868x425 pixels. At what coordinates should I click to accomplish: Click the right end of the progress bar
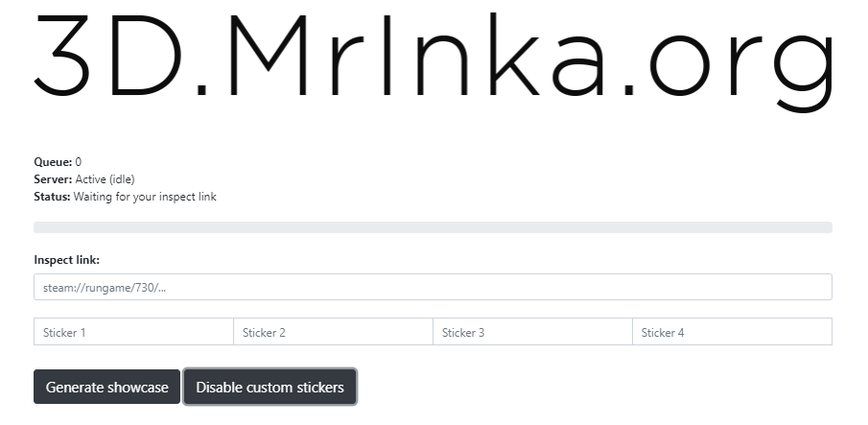(827, 227)
